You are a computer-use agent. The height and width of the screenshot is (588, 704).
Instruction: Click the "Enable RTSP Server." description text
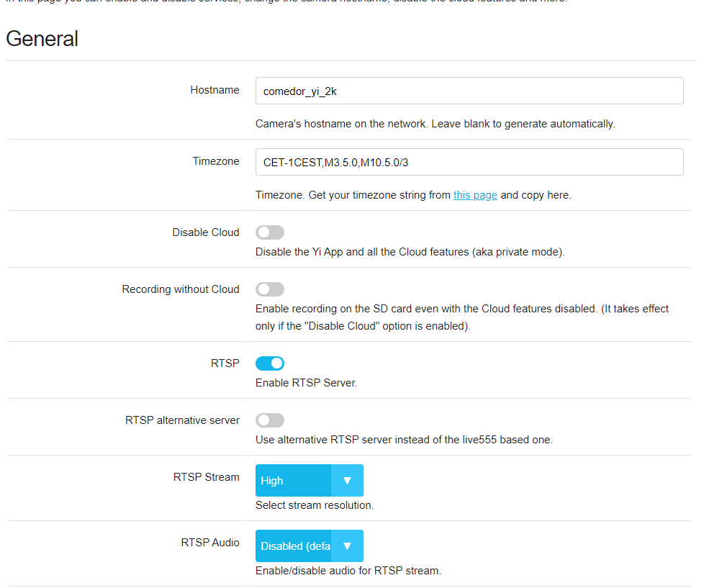click(x=306, y=383)
